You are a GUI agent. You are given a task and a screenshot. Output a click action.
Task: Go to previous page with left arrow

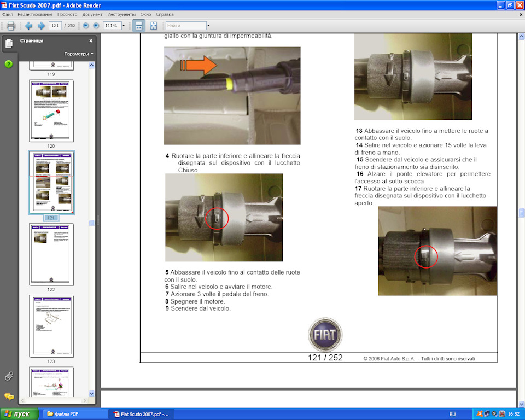click(x=28, y=26)
